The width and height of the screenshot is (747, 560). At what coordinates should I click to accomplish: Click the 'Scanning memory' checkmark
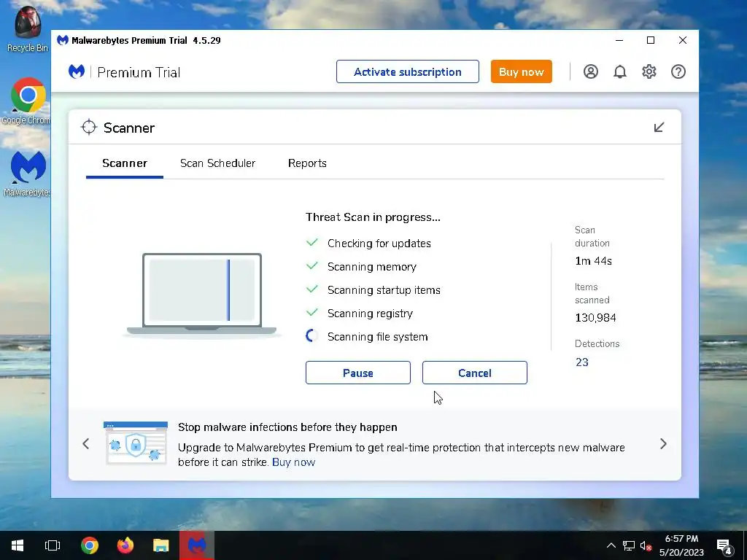click(312, 265)
